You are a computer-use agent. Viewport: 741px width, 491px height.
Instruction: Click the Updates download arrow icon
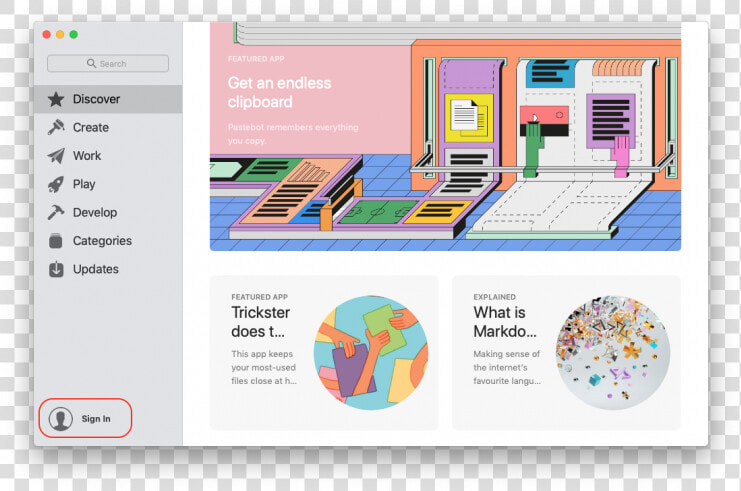point(56,269)
